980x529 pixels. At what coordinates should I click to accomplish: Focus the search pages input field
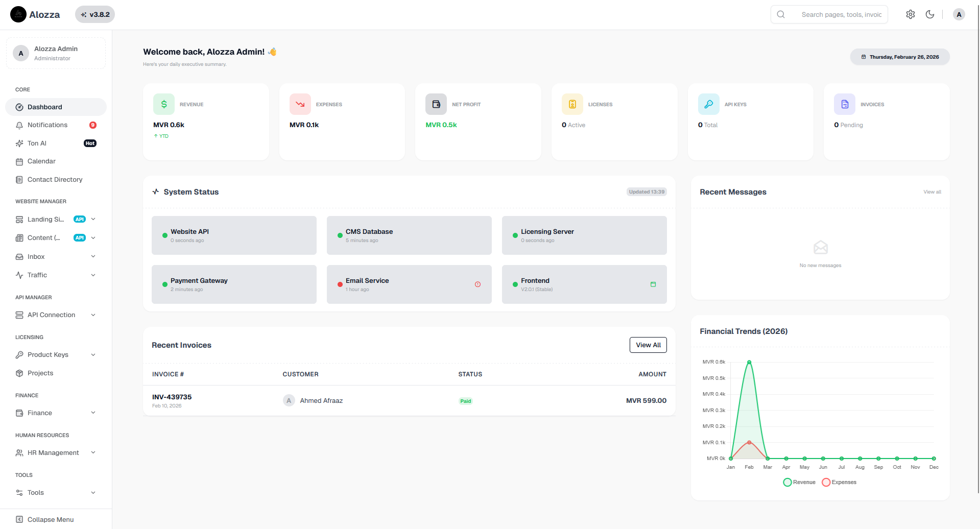tap(841, 14)
